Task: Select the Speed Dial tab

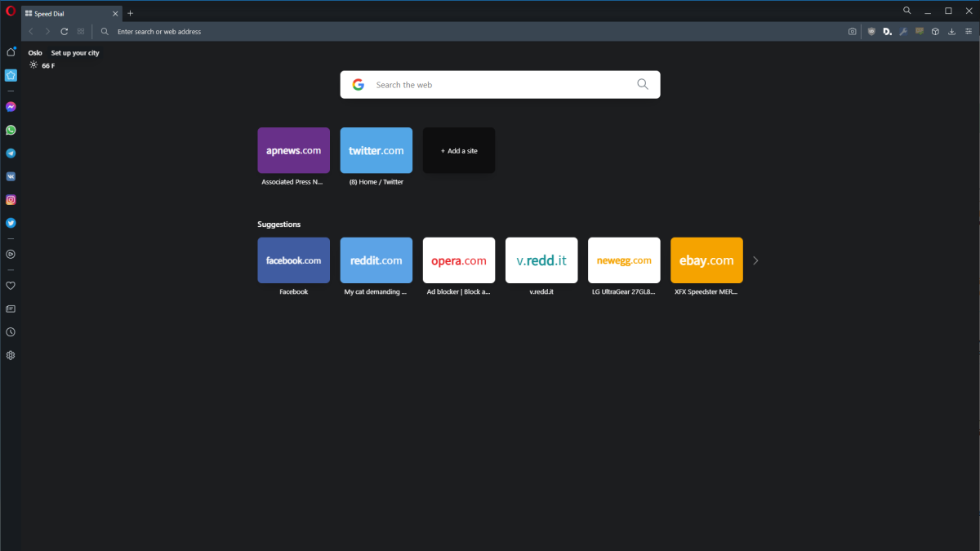Action: pos(72,13)
